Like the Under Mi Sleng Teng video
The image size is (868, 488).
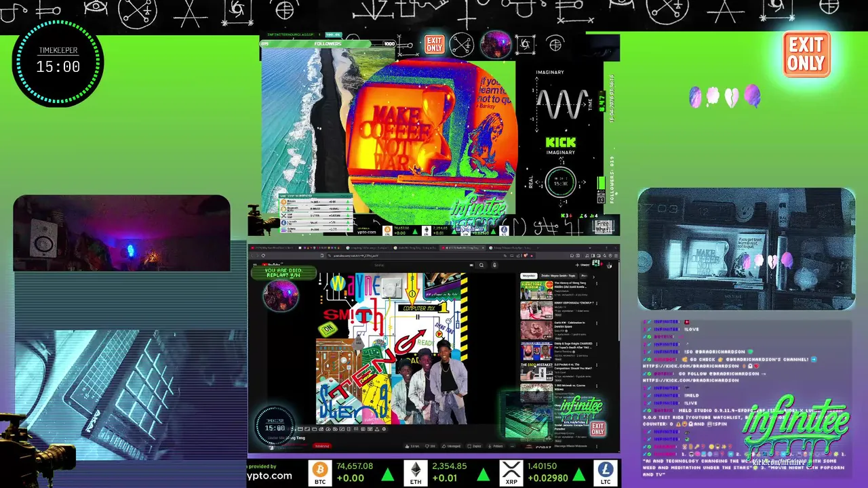[x=412, y=446]
